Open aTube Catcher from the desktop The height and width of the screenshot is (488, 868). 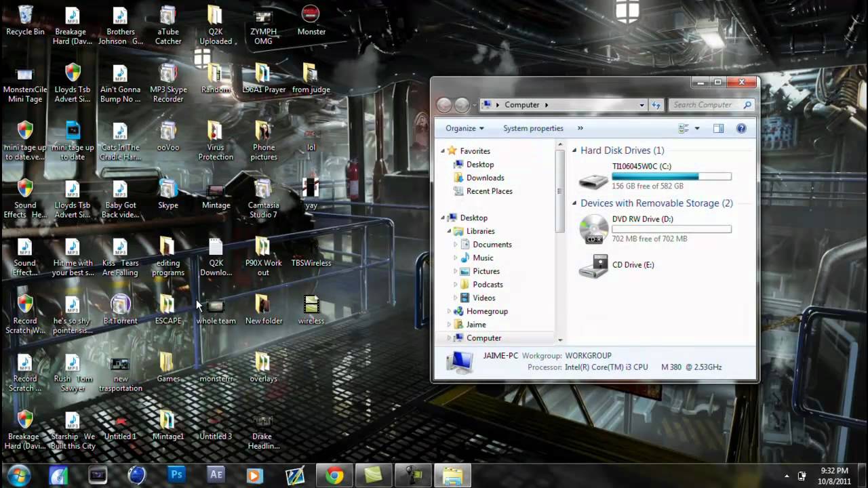(167, 15)
